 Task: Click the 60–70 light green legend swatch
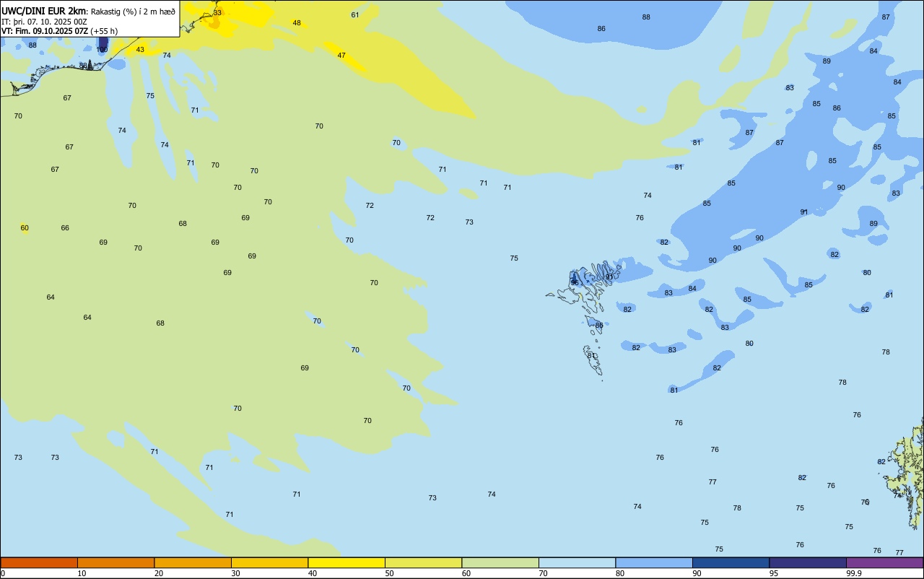click(x=500, y=562)
